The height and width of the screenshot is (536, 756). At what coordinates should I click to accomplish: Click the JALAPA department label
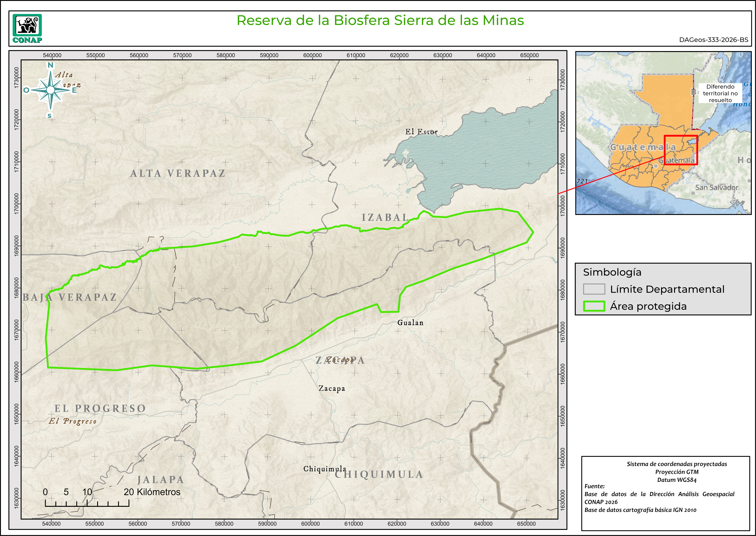(x=160, y=480)
